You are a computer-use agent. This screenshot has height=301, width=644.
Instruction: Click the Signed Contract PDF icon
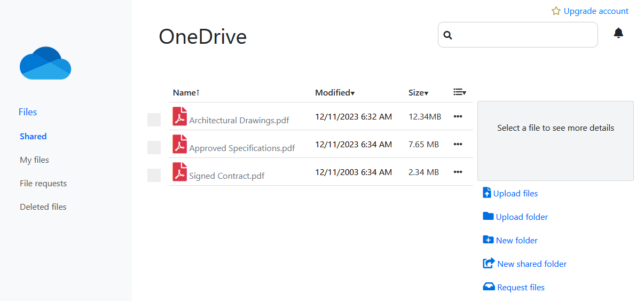(180, 171)
